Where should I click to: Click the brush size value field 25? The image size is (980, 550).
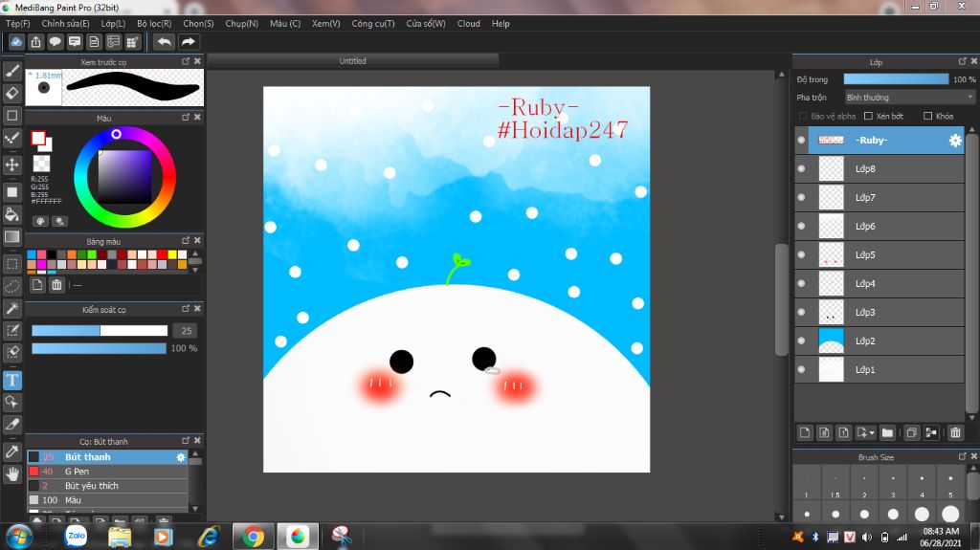click(x=187, y=331)
